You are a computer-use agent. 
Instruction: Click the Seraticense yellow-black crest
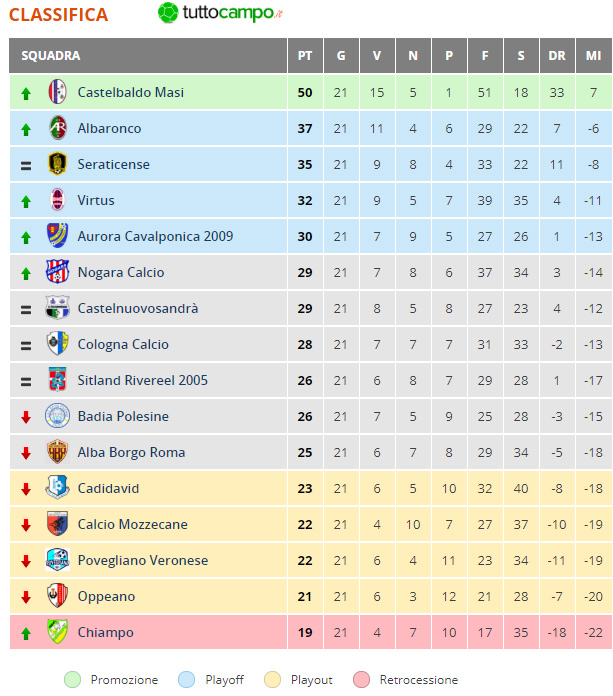point(57,163)
